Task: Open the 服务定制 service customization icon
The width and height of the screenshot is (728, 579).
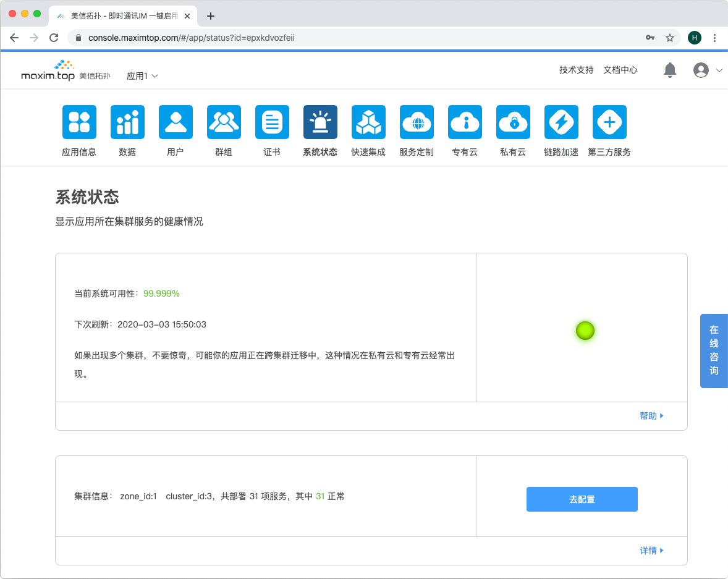Action: pos(417,122)
